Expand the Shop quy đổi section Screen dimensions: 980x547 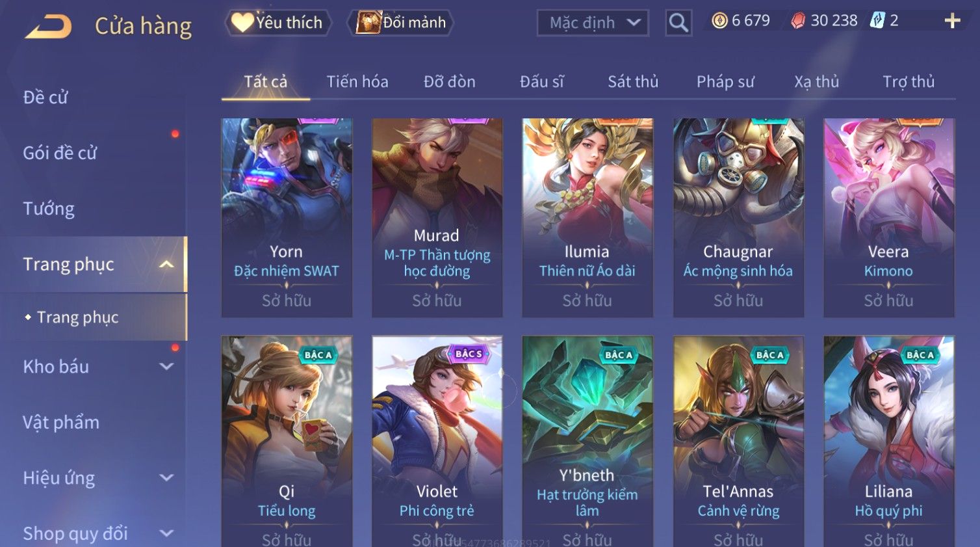pos(166,533)
